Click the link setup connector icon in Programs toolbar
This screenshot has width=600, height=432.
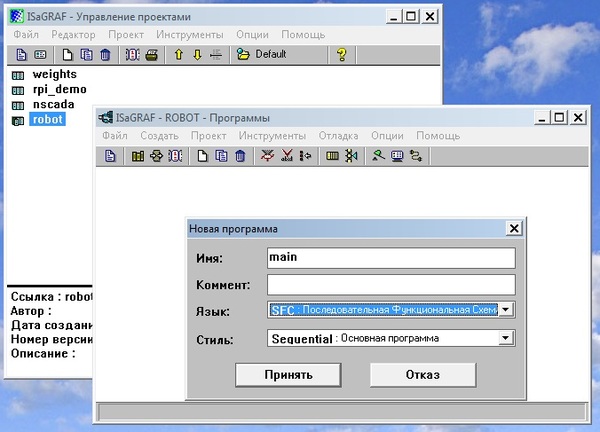point(416,156)
